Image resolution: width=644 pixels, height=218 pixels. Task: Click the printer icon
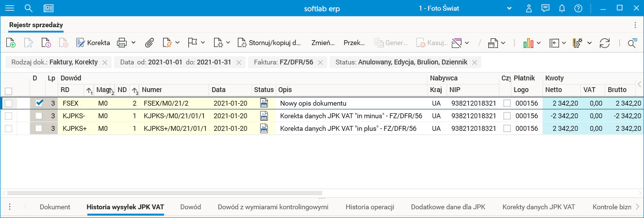point(122,43)
